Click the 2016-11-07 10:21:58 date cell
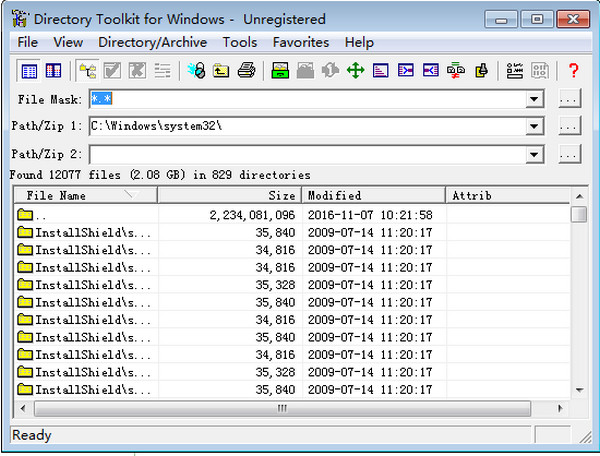The height and width of the screenshot is (456, 600). [x=370, y=215]
